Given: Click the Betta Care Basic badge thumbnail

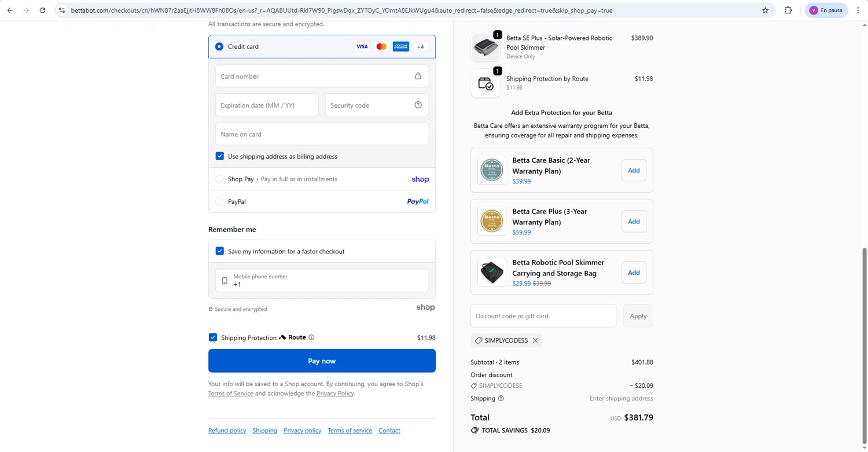Looking at the screenshot, I should (492, 170).
